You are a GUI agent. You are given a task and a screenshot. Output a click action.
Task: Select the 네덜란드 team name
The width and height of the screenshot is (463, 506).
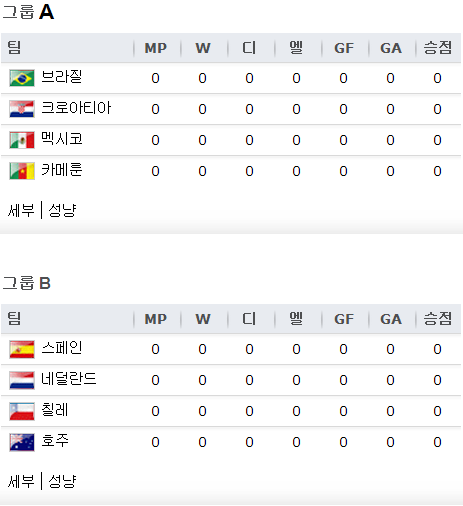pyautogui.click(x=68, y=379)
